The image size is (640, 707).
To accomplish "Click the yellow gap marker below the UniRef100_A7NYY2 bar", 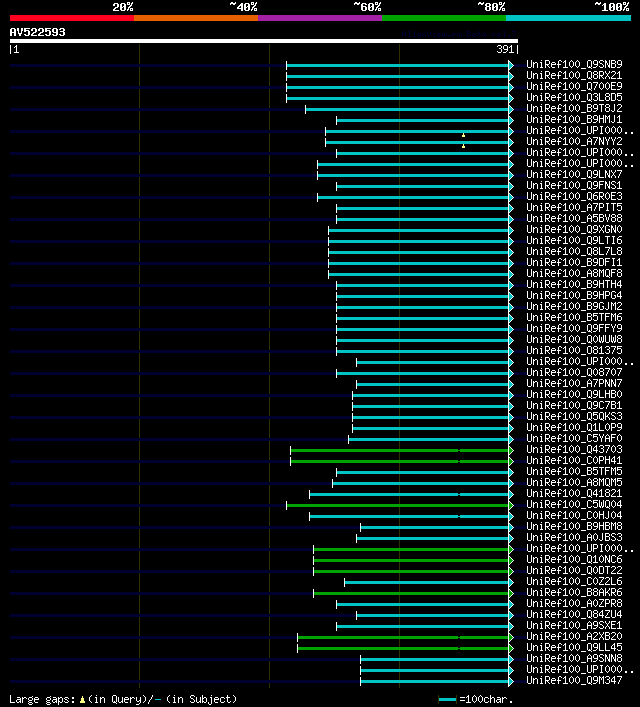I will click(x=463, y=146).
